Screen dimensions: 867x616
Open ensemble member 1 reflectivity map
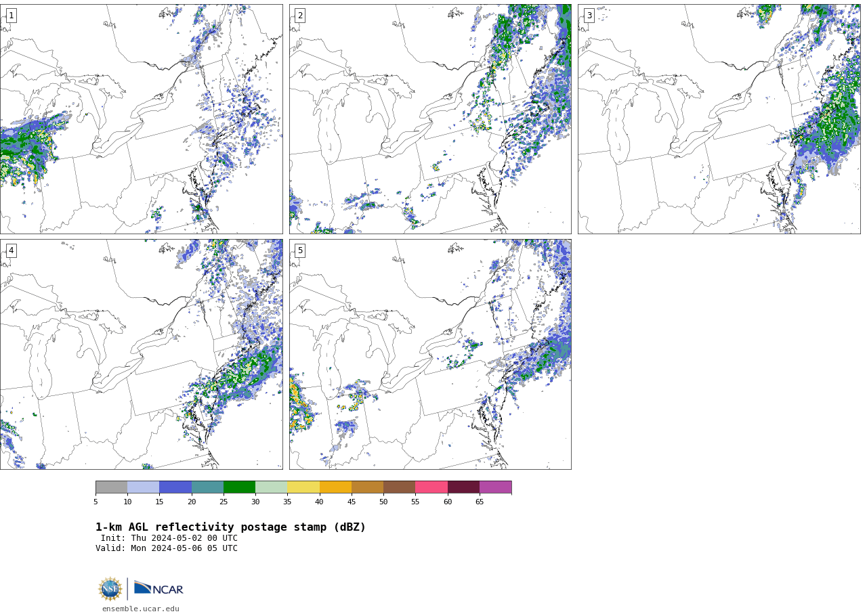[x=141, y=119]
